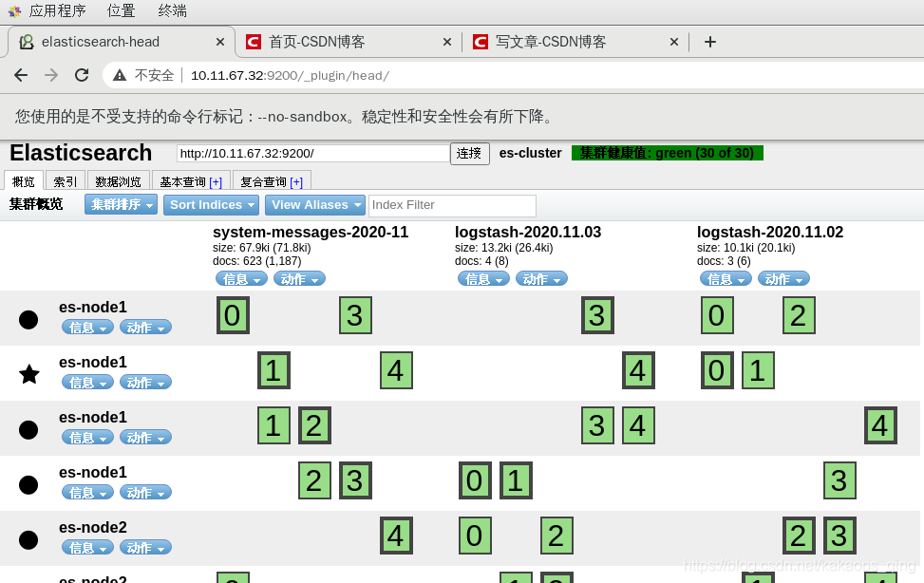The image size is (924, 583).
Task: Click system-messages shard 4 on master node row
Action: point(397,370)
